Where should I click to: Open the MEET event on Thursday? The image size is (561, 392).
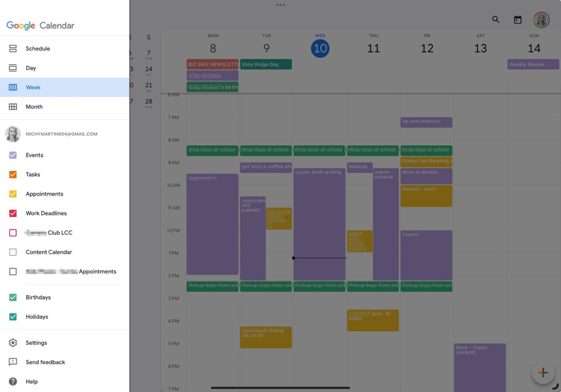pyautogui.click(x=360, y=241)
